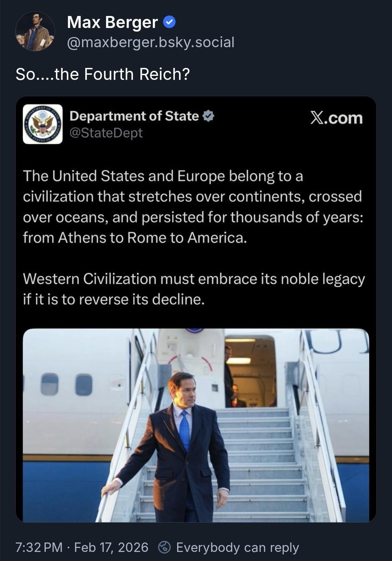Select the post text 'So....the Fourth Reich?'
Screen dimensions: 392x561
(x=103, y=74)
